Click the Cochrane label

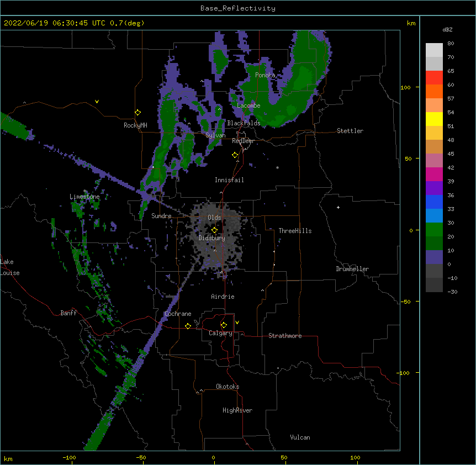178,314
